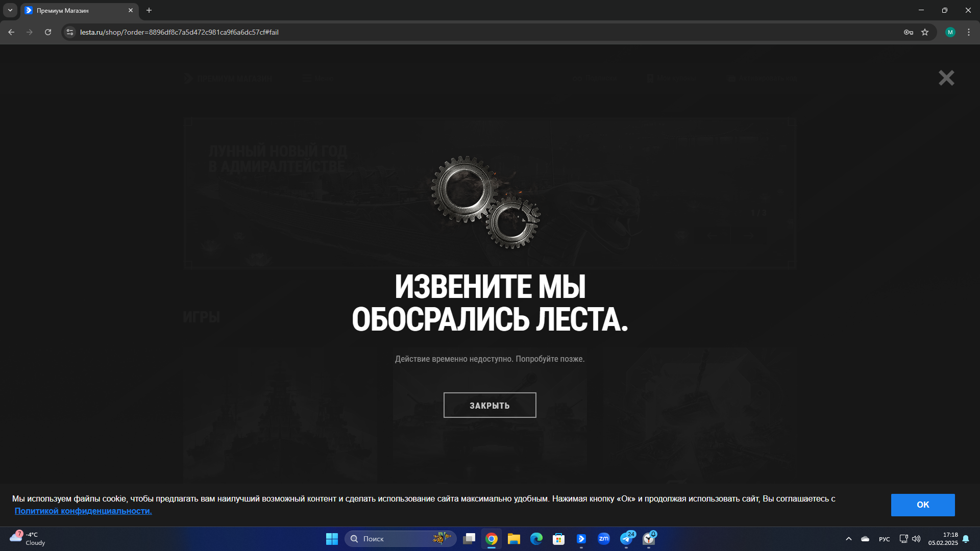Open Microsoft Store from the taskbar
The image size is (980, 551).
click(559, 539)
